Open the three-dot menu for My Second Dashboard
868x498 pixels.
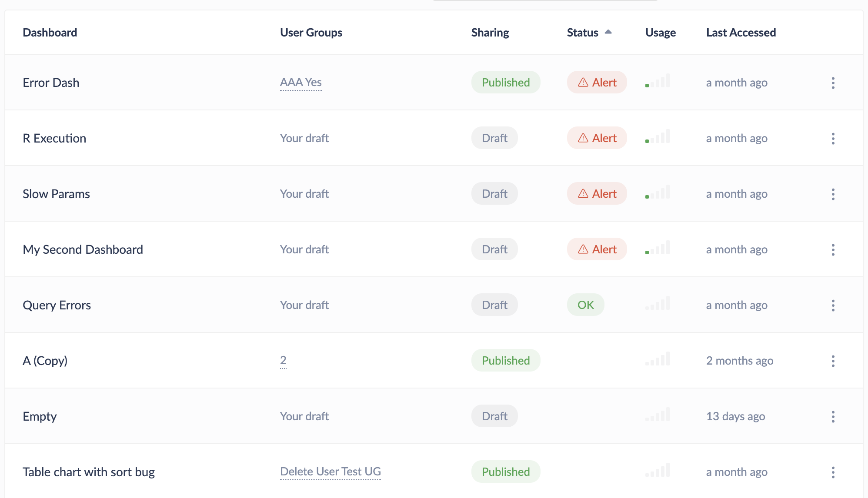[x=833, y=249]
